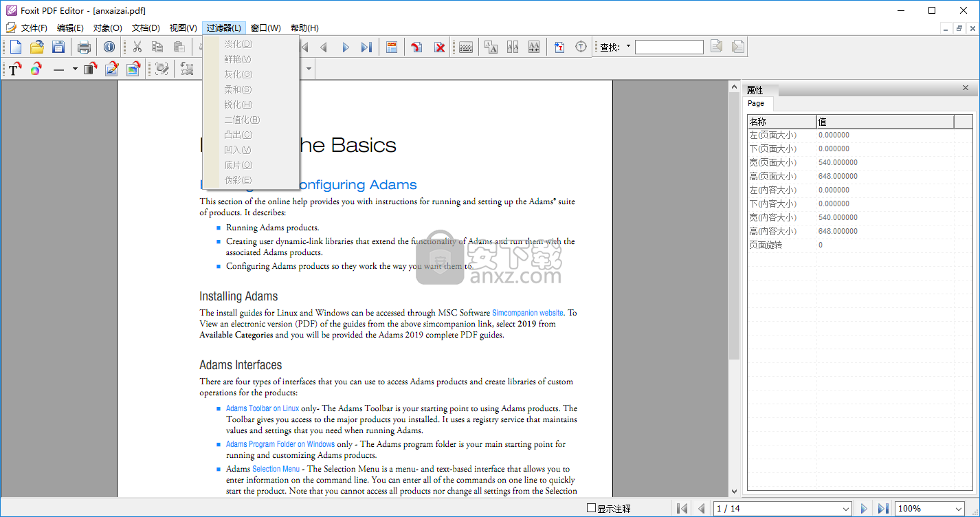
Task: Add graphic with the colorful circle icon
Action: [x=36, y=69]
